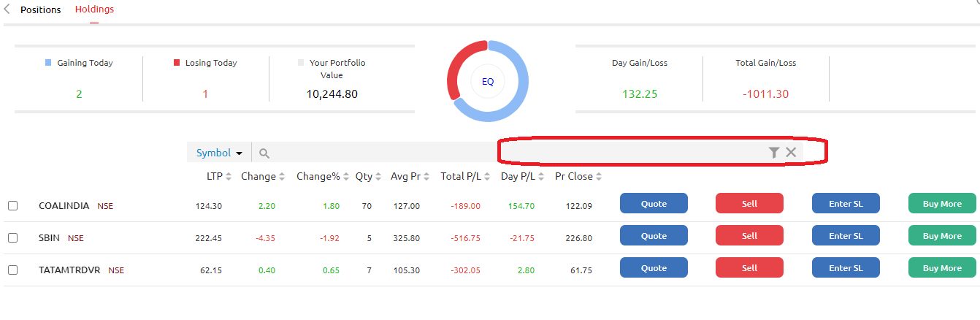Select the TATAMTRDVR symbol name
The image size is (980, 320).
[x=70, y=270]
